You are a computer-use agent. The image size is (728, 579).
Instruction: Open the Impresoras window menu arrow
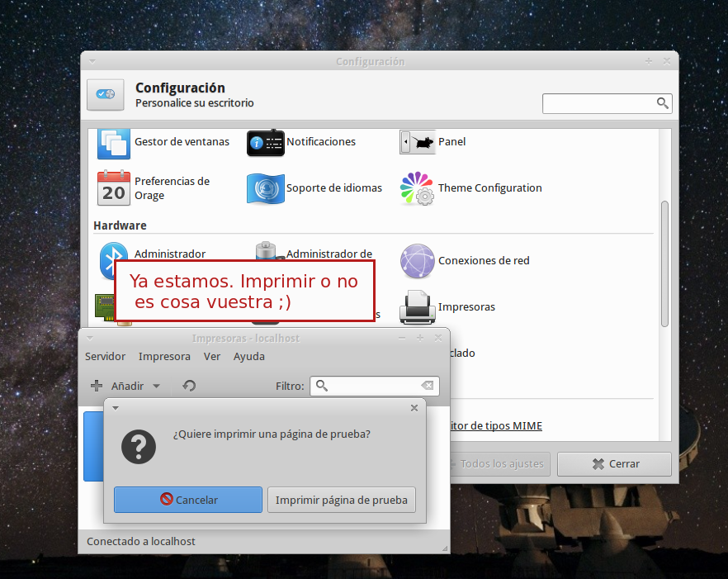(90, 339)
